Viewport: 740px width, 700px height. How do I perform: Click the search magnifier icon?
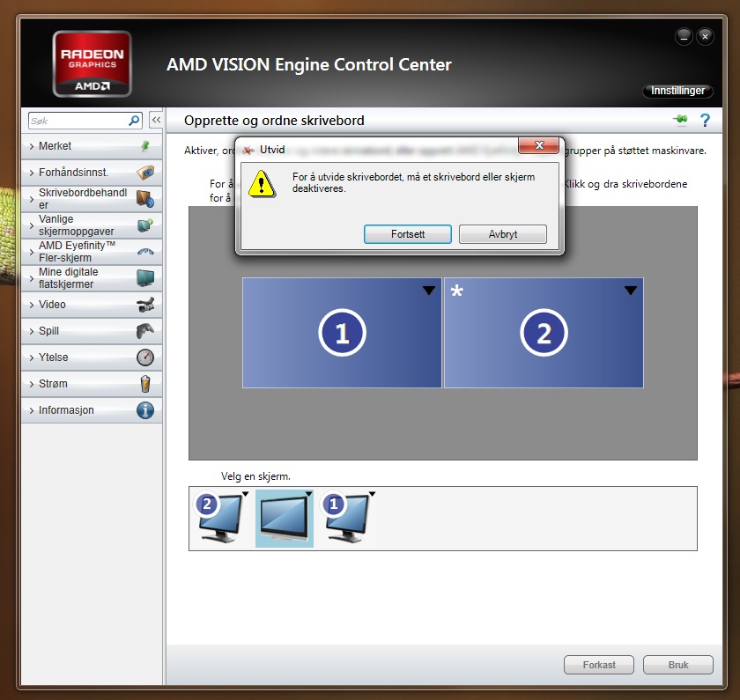[x=134, y=121]
